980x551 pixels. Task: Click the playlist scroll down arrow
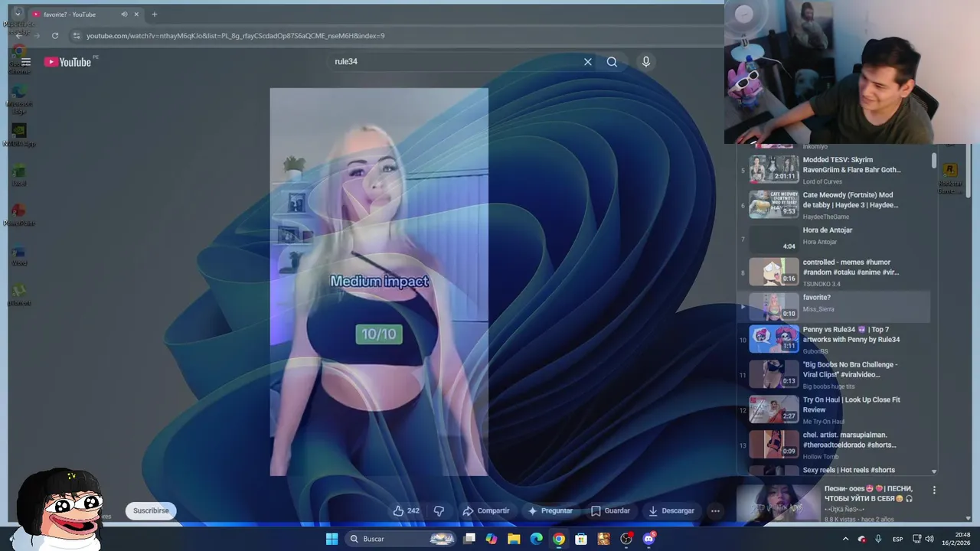pos(934,471)
